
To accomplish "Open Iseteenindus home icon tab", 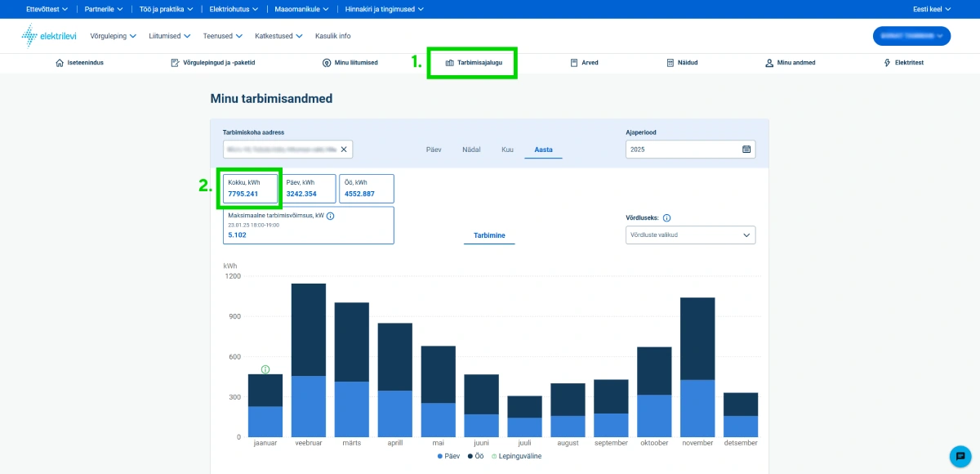I will tap(79, 62).
